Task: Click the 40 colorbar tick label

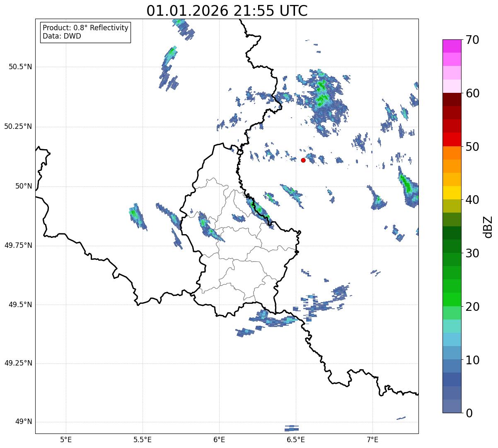Action: pos(473,200)
